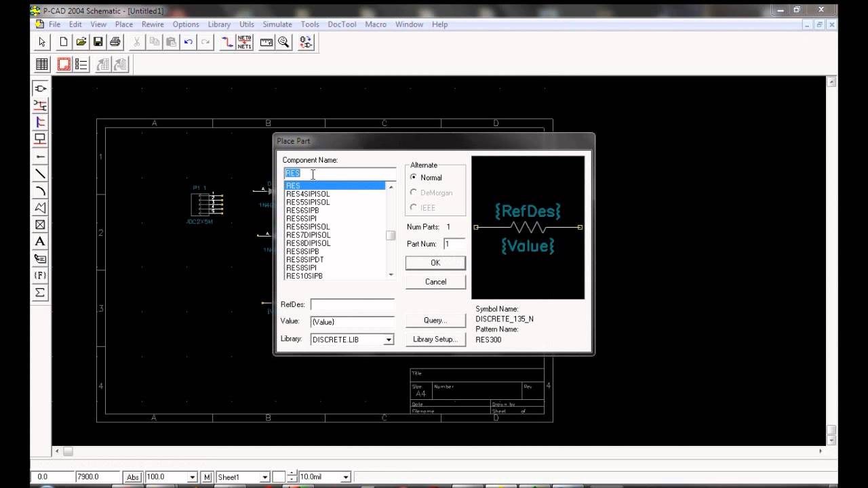Select the Place Port tool
Viewport: 868px width, 488px height.
tap(40, 139)
